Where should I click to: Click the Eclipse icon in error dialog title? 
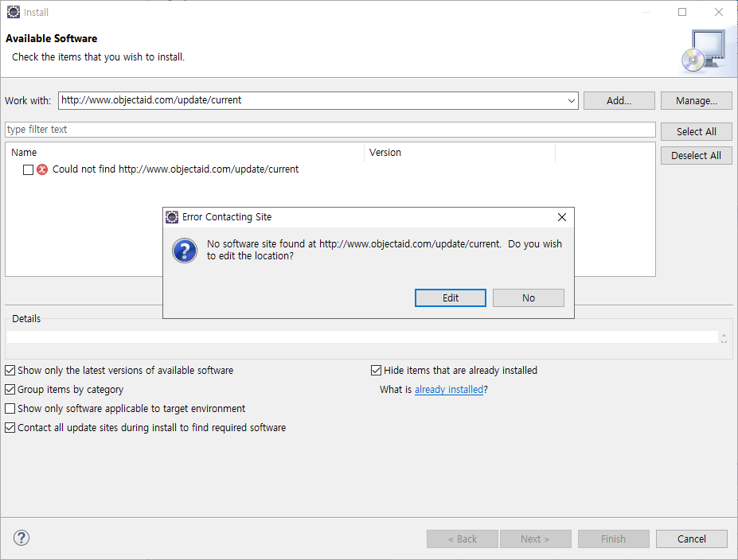click(172, 217)
